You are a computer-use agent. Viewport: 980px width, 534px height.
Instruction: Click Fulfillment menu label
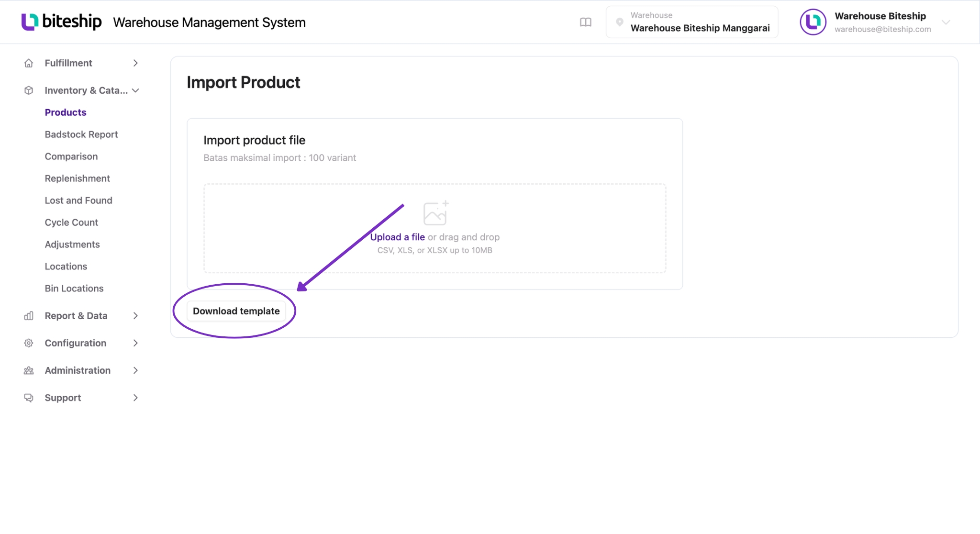coord(68,63)
